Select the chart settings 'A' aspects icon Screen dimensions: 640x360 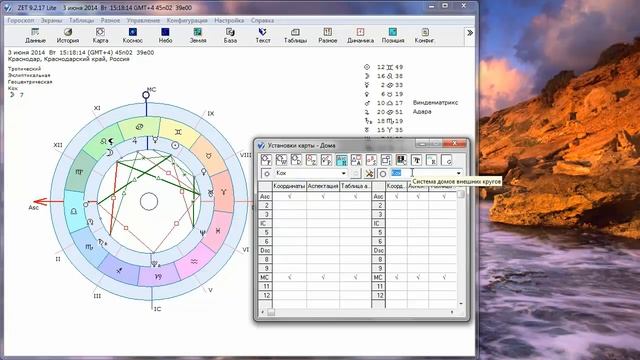coord(356,160)
